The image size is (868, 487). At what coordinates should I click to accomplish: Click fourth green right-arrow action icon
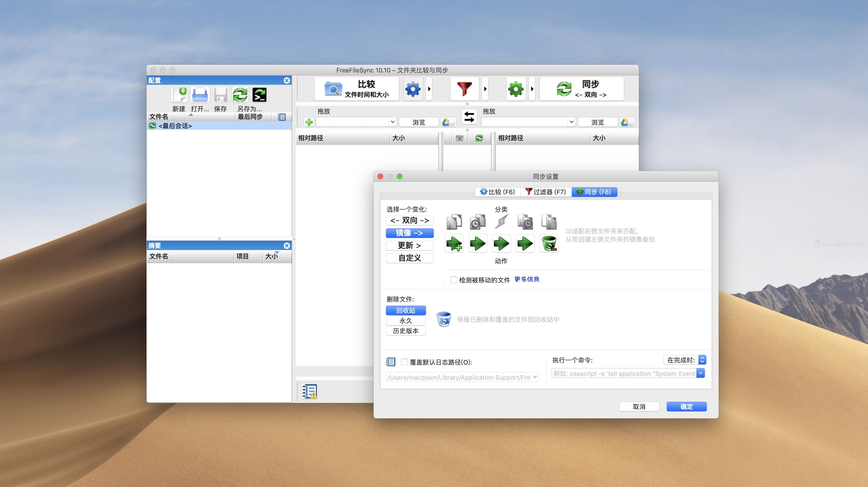pyautogui.click(x=525, y=243)
